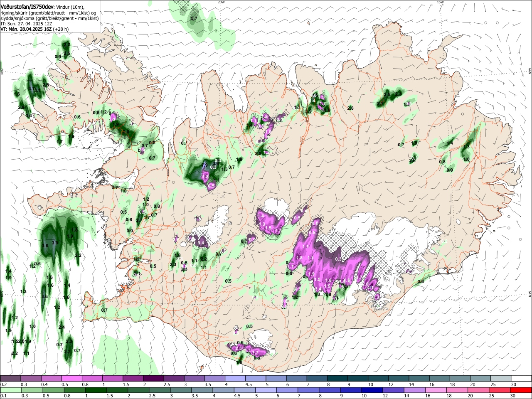Select snow legend swatch between 20 and 25
532x399 pixels.
tap(480, 379)
